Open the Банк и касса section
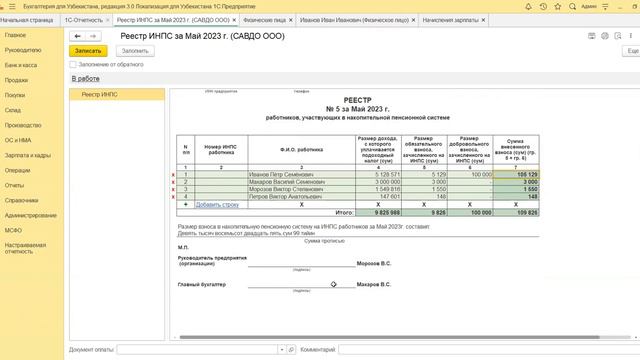 point(21,65)
